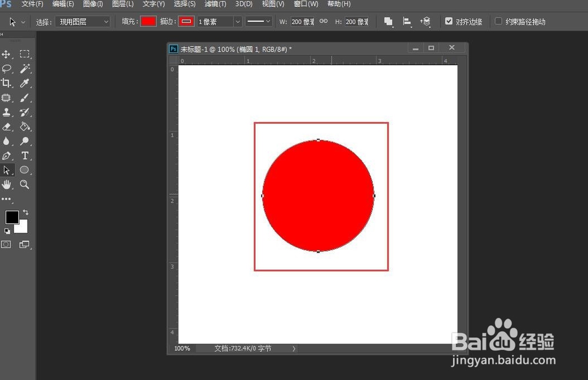Minimize the document window
588x380 pixels.
pyautogui.click(x=416, y=48)
